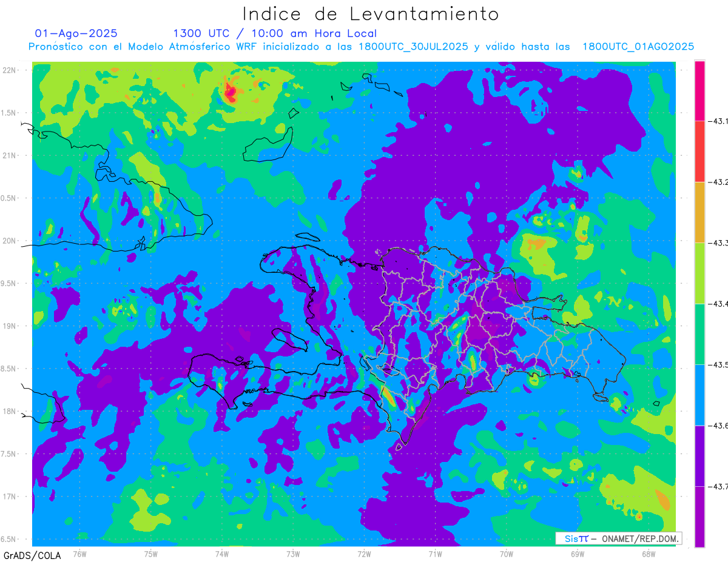Click the colorbar value '-43.2'
Image resolution: width=728 pixels, height=562 pixels.
[718, 182]
